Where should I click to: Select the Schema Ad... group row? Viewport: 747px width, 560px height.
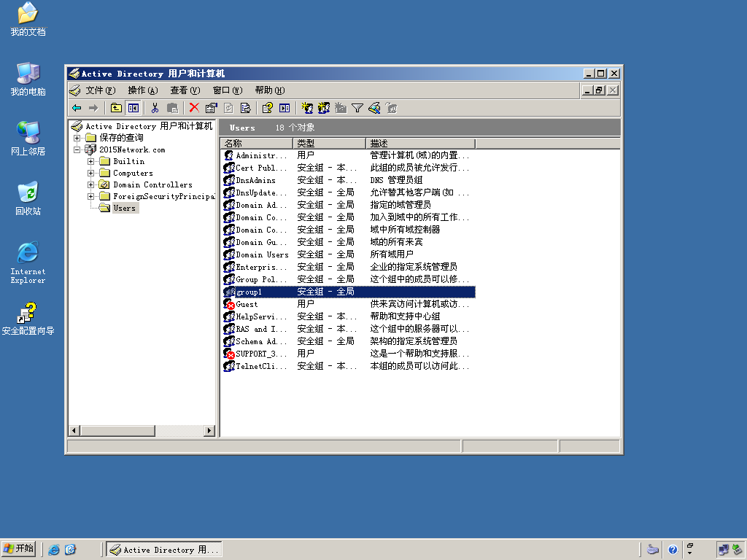coord(349,341)
